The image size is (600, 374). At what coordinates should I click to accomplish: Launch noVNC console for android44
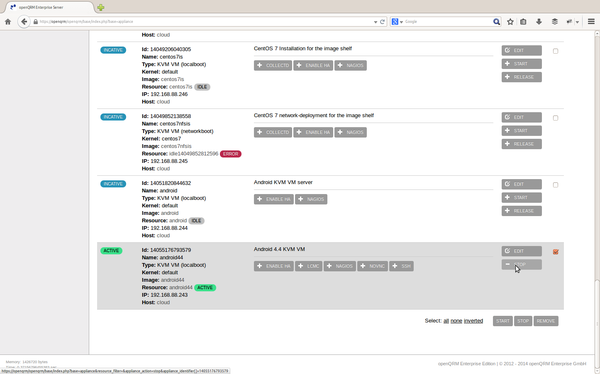373,266
